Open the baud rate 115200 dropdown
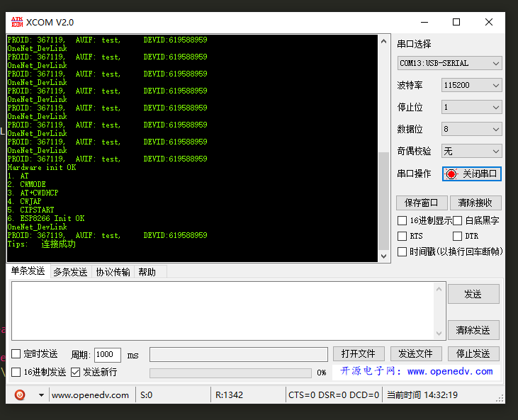This screenshot has width=518, height=420. coord(472,85)
